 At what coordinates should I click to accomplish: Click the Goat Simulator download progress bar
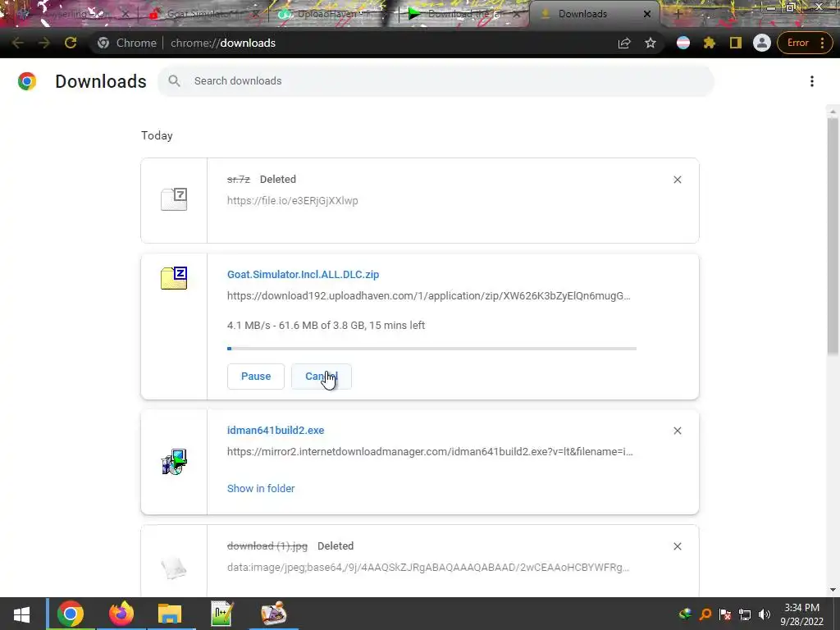[431, 349]
